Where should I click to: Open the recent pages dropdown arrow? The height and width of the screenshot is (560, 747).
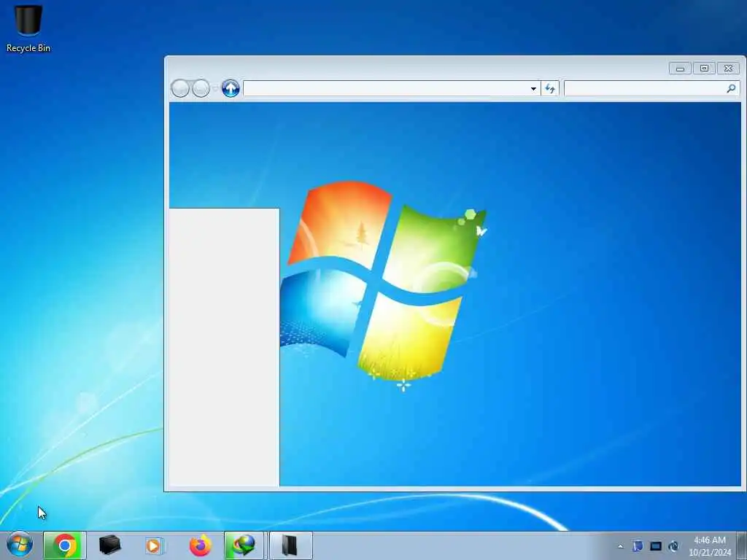[215, 88]
